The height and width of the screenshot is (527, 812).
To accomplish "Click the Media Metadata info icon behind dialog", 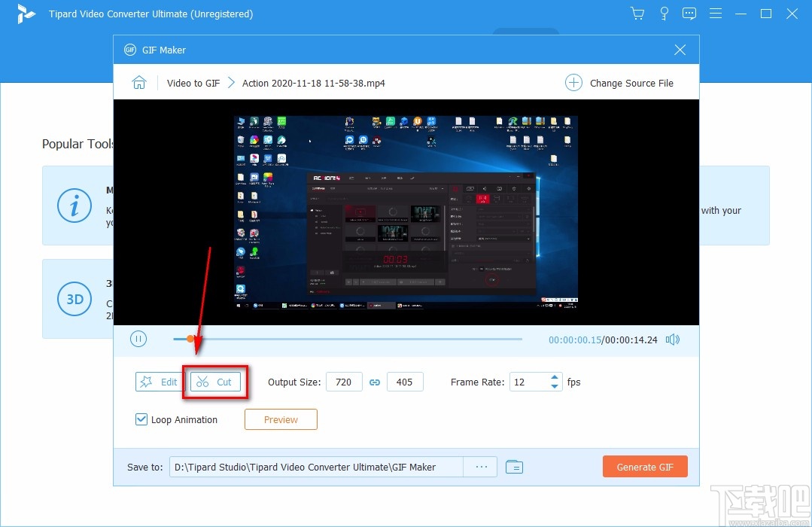I will click(x=74, y=206).
